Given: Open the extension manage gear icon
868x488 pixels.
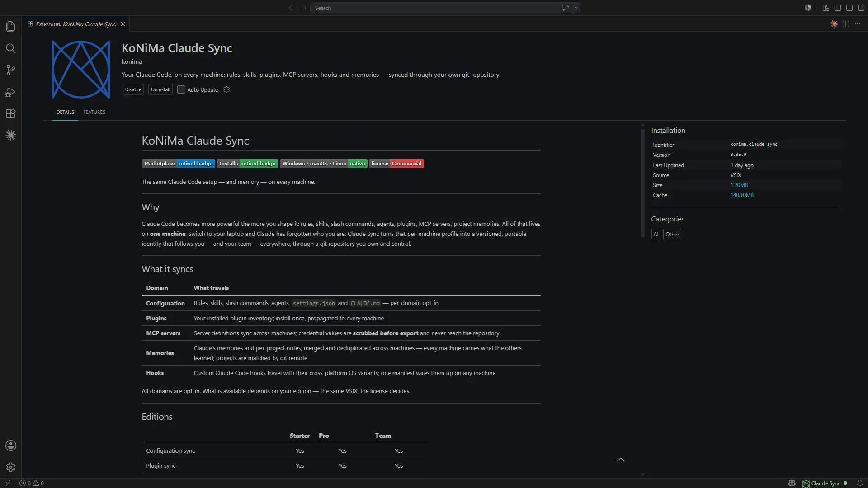Looking at the screenshot, I should pyautogui.click(x=226, y=89).
